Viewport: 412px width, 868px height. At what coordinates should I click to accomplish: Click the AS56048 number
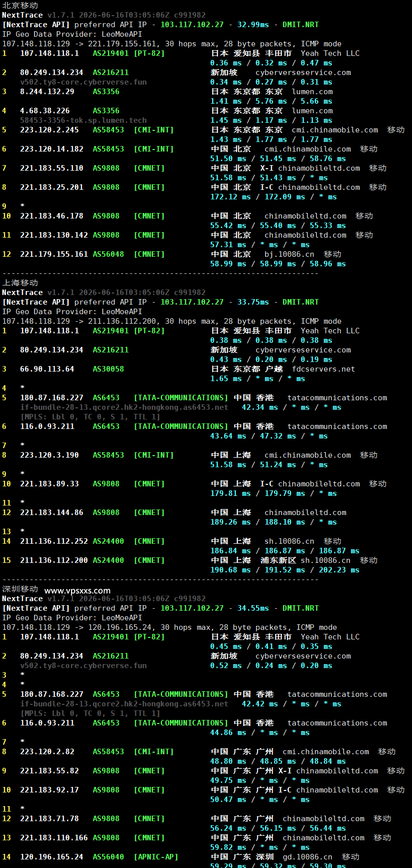coord(108,254)
